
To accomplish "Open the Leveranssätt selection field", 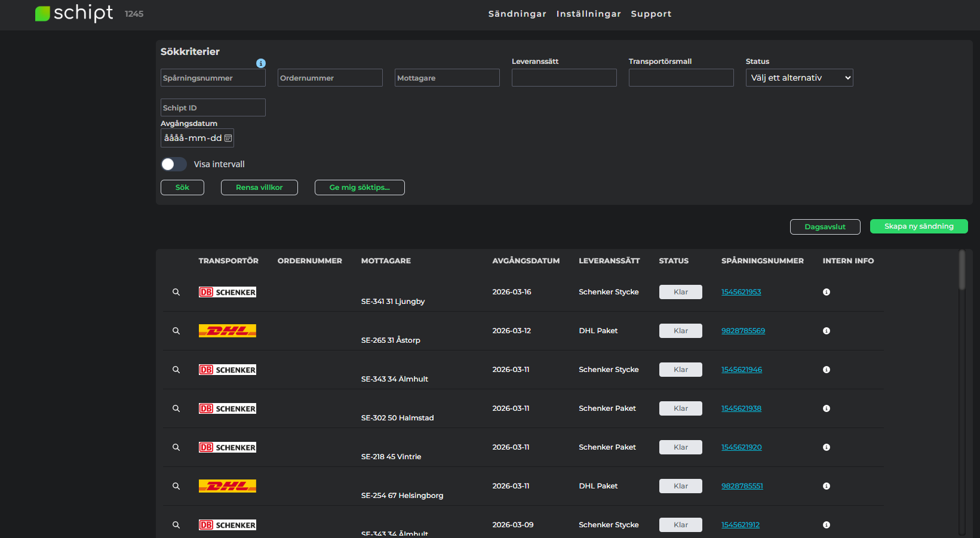I will [x=564, y=78].
